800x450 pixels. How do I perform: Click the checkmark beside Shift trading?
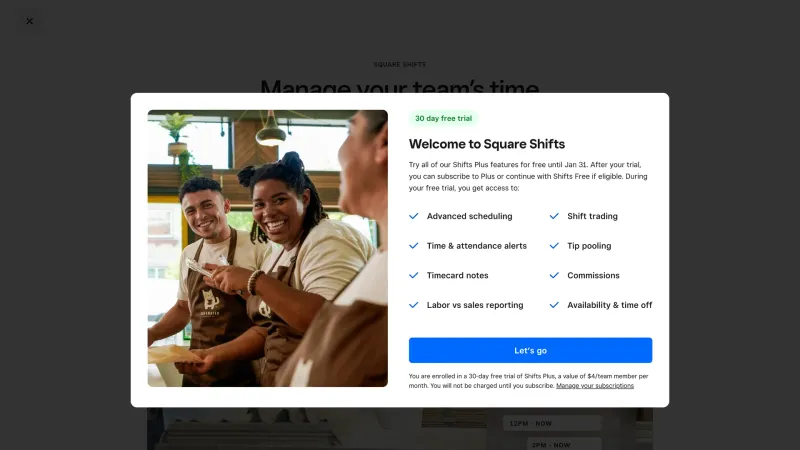click(x=554, y=216)
